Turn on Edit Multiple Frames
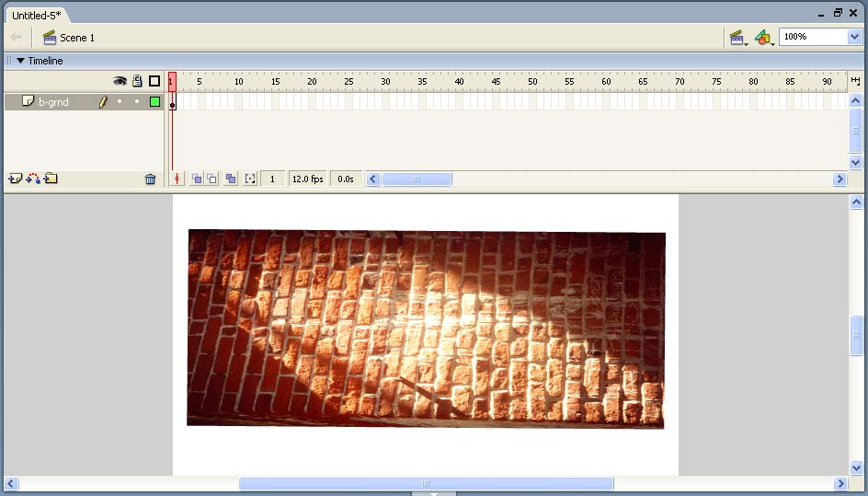 click(231, 179)
